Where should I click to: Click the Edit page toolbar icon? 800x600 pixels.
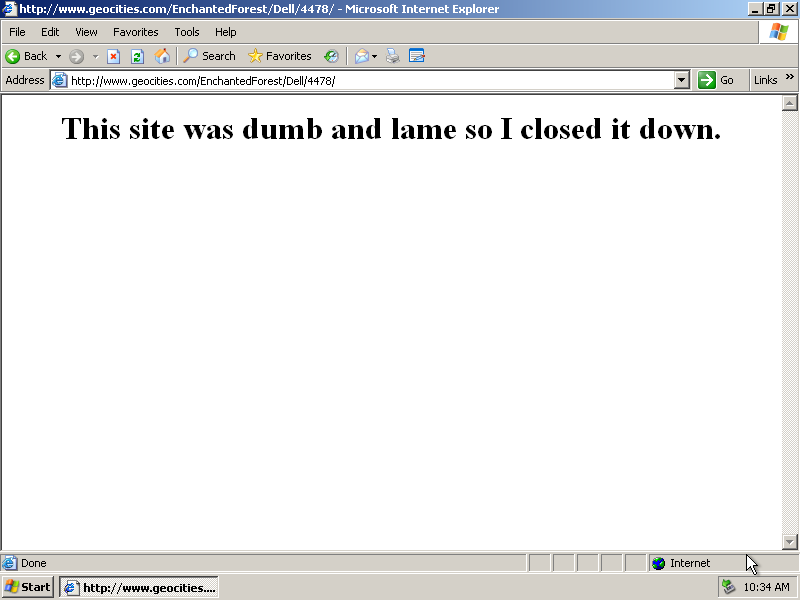(x=417, y=56)
